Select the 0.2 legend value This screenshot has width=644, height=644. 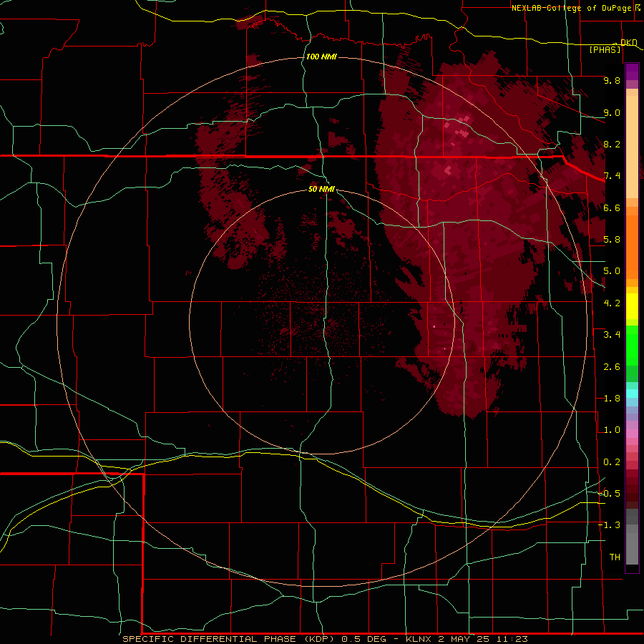pos(612,462)
